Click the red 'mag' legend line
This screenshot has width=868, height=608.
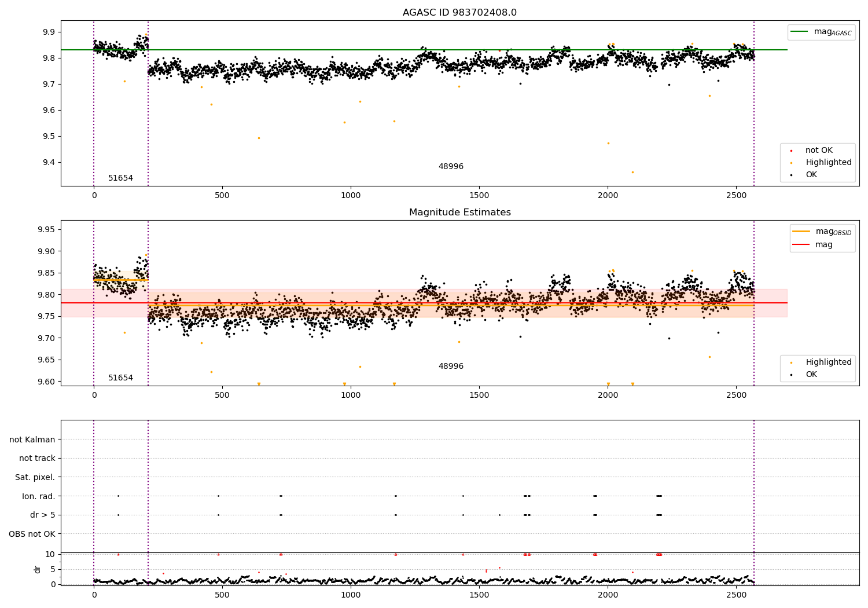coord(801,244)
